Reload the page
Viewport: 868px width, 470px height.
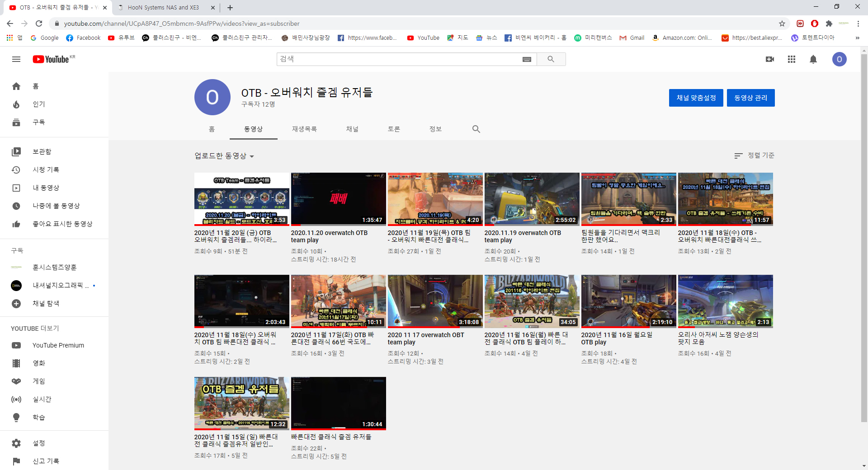point(39,23)
